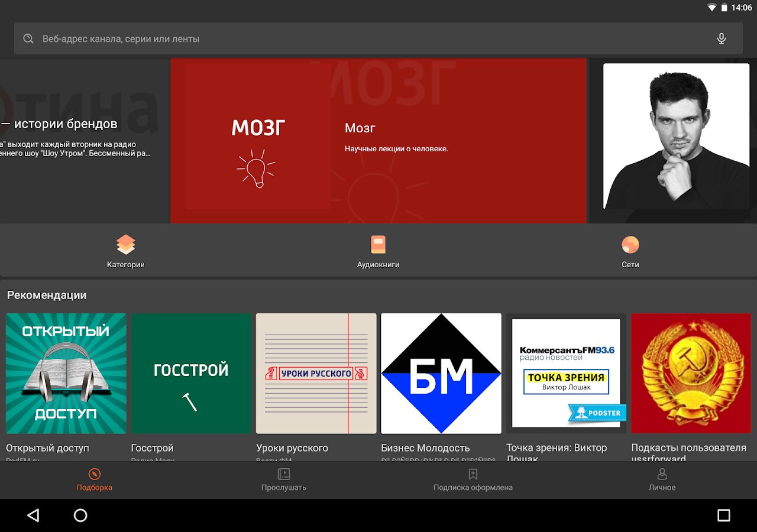Click the 14:06 clock in status bar
Viewport: 757px width, 532px height.
coord(741,8)
